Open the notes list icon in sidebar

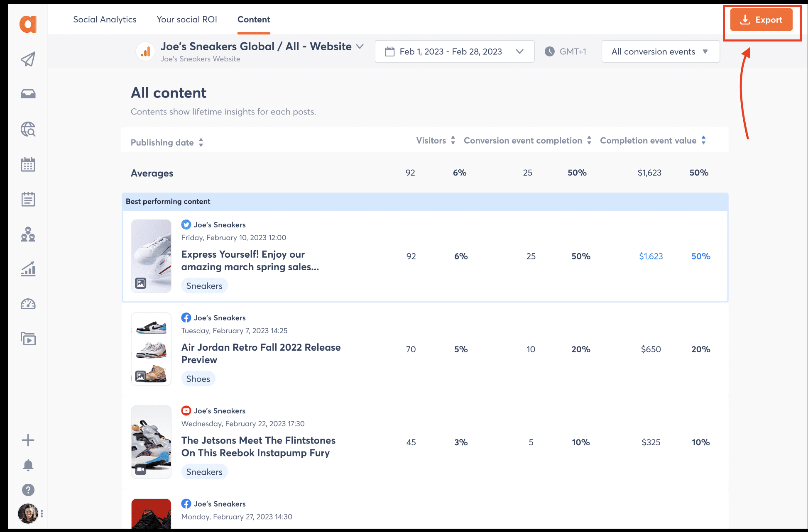pos(28,199)
